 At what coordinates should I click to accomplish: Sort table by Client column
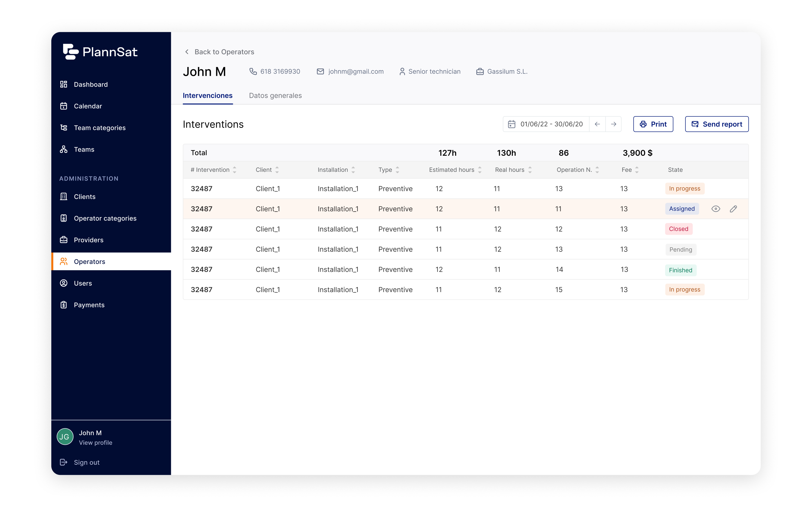(x=277, y=170)
